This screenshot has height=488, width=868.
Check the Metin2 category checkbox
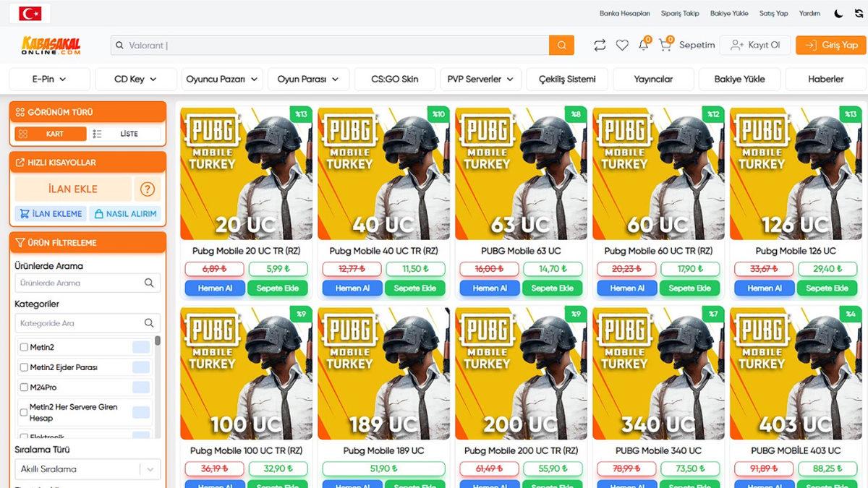(24, 346)
